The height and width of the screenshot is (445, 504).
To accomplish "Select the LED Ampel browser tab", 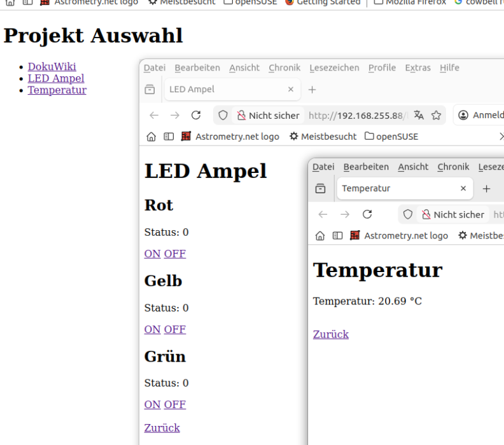I will pyautogui.click(x=233, y=89).
